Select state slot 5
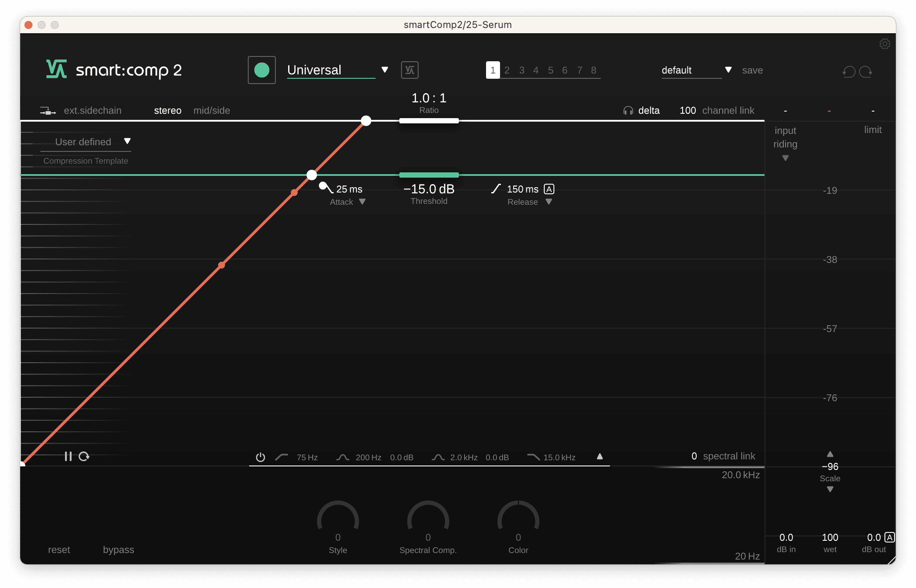The width and height of the screenshot is (916, 588). (x=550, y=70)
